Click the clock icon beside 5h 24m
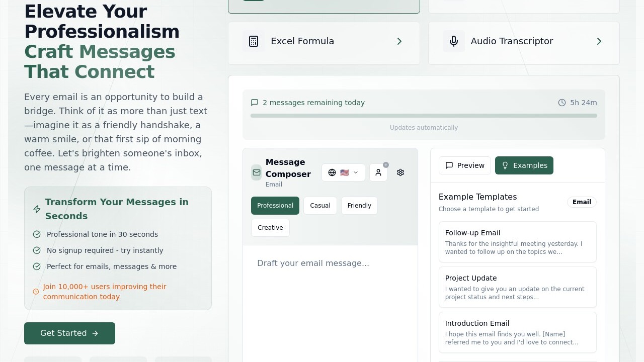 (x=562, y=103)
